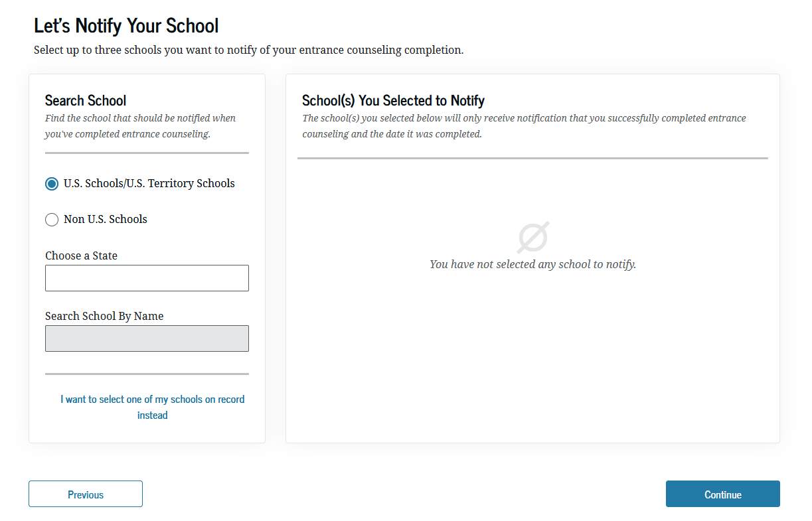Click the Previous button

(85, 494)
